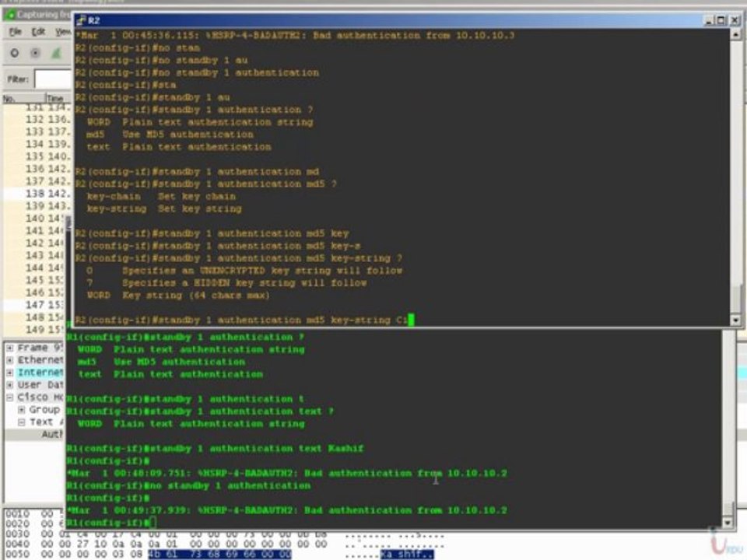Select the highlighted Auth row in packet details
The image size is (747, 560).
click(34, 434)
